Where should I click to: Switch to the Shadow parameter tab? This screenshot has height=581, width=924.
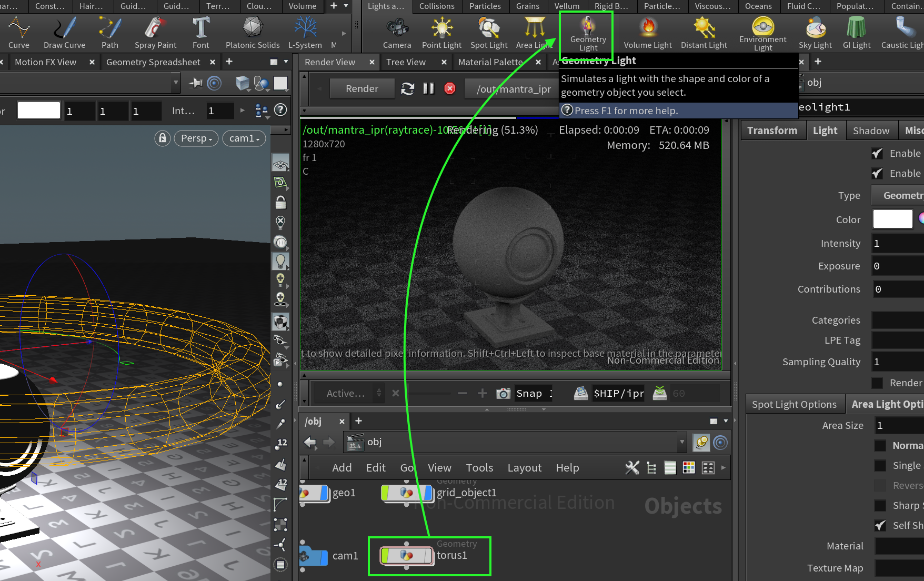click(871, 130)
